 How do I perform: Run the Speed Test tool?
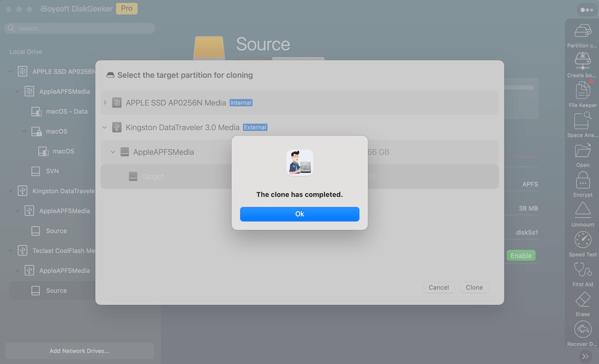(x=582, y=240)
